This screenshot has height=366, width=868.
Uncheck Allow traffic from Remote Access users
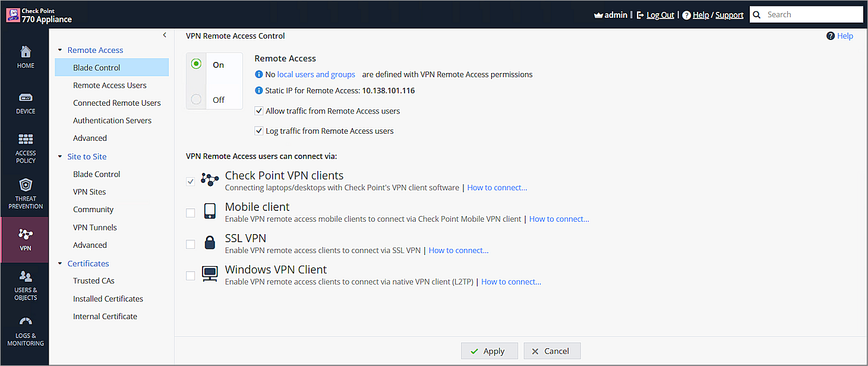[x=258, y=111]
